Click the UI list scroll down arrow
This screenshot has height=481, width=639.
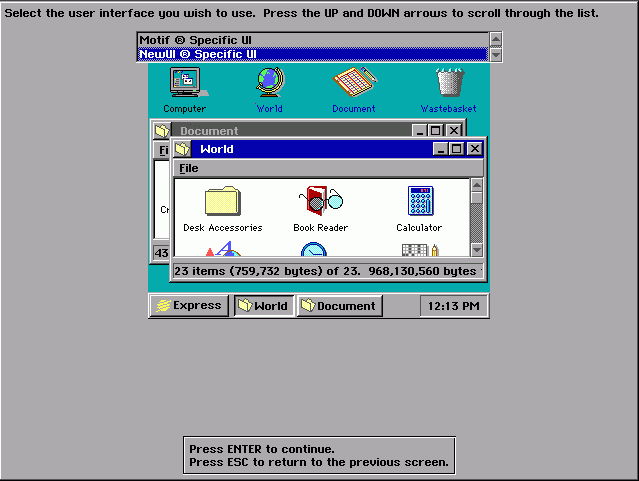point(496,55)
